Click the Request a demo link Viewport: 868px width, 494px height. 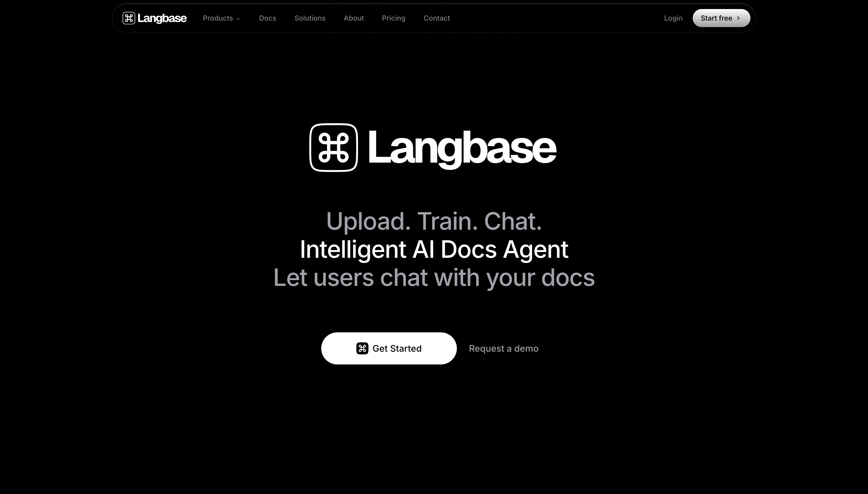tap(503, 348)
